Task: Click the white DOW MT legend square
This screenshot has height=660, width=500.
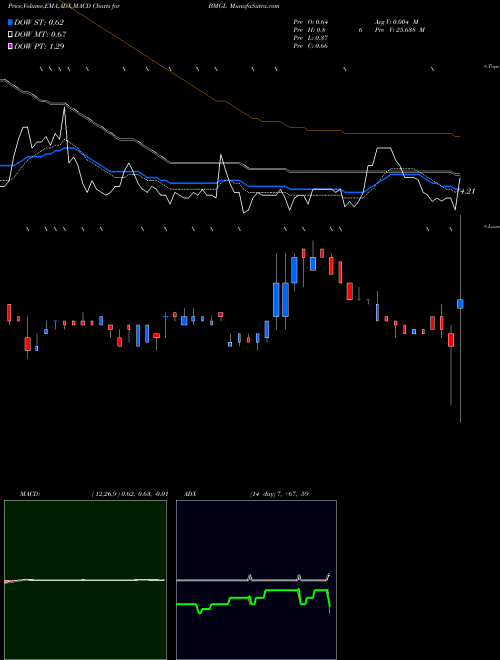Action: [x=10, y=34]
